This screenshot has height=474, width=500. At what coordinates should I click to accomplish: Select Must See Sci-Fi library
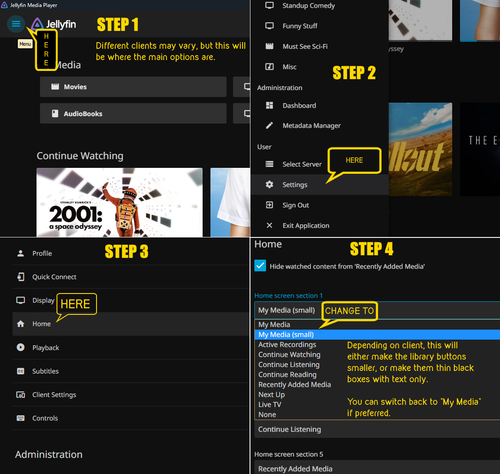[x=305, y=46]
